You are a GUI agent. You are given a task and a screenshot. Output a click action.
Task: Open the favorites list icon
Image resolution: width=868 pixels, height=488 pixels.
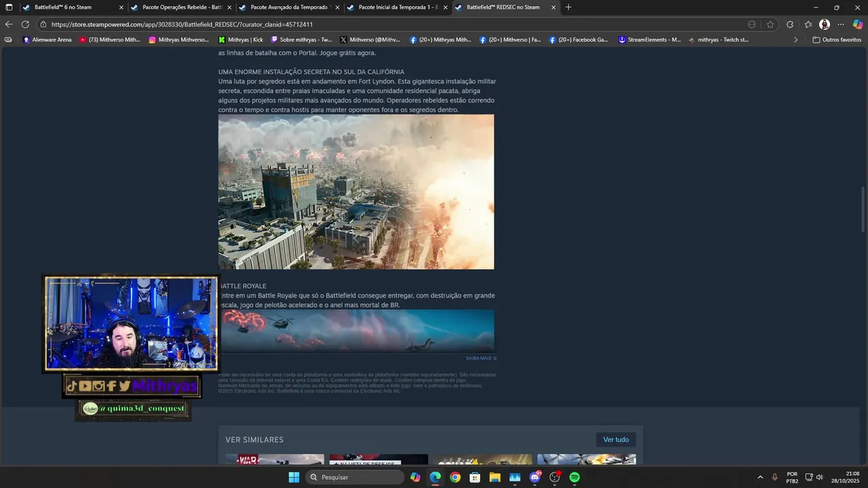pos(808,24)
